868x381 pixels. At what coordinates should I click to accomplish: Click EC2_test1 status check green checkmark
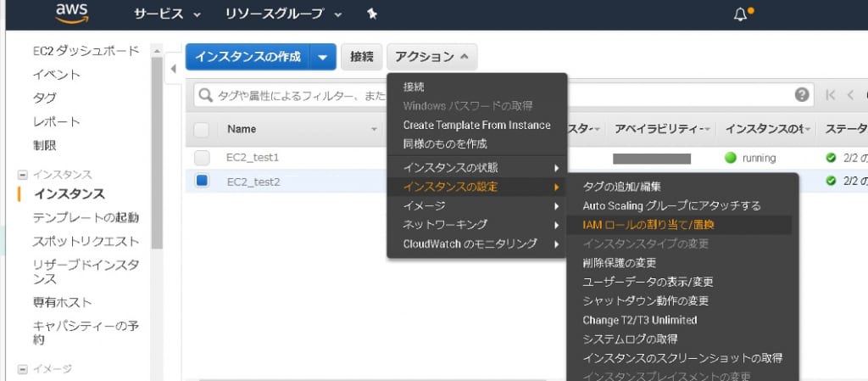(831, 158)
